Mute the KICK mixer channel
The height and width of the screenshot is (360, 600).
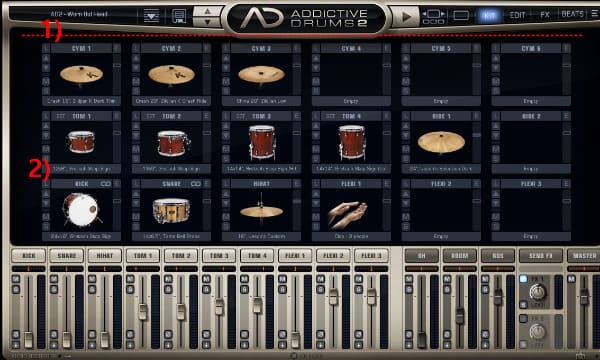click(x=16, y=279)
